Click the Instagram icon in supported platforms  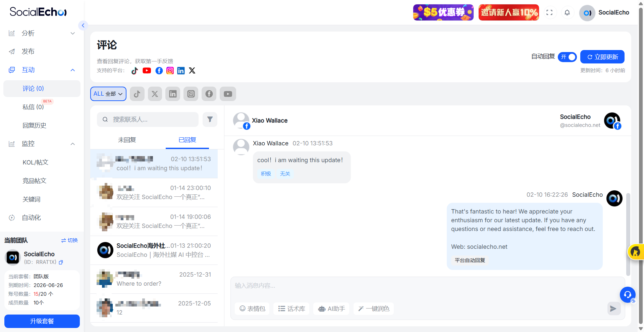pos(170,70)
